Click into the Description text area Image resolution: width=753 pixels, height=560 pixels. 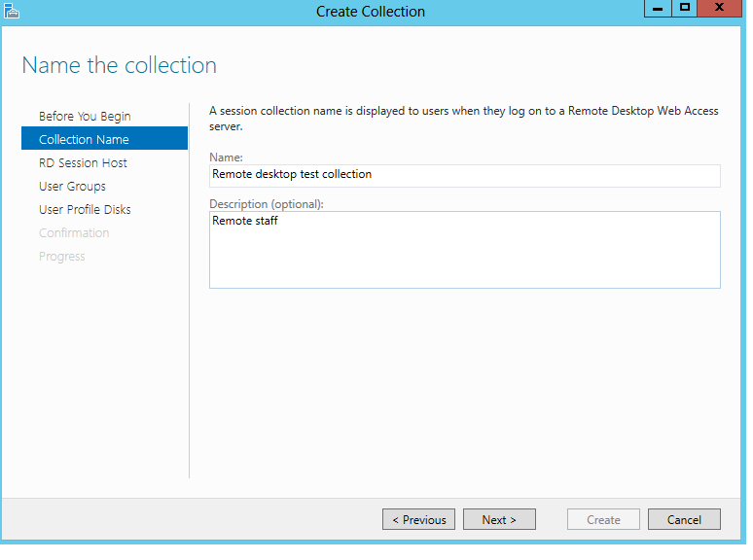click(464, 250)
